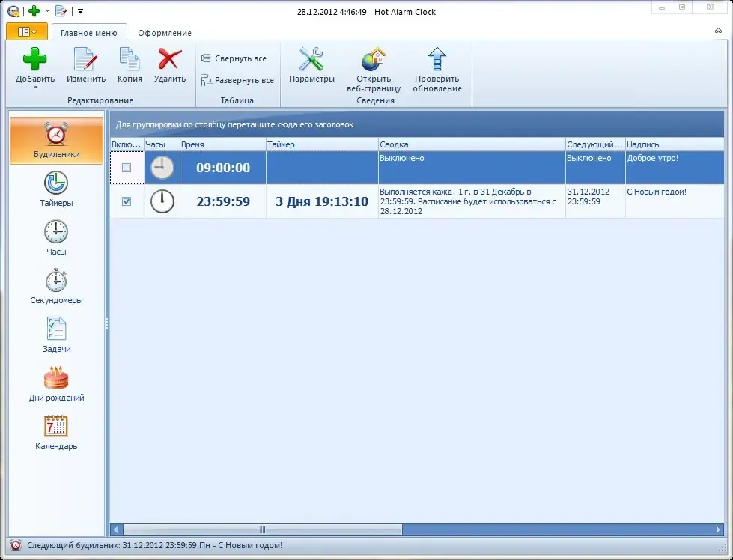Expand the Добавить dropdown arrow under button
733x560 pixels.
point(35,88)
